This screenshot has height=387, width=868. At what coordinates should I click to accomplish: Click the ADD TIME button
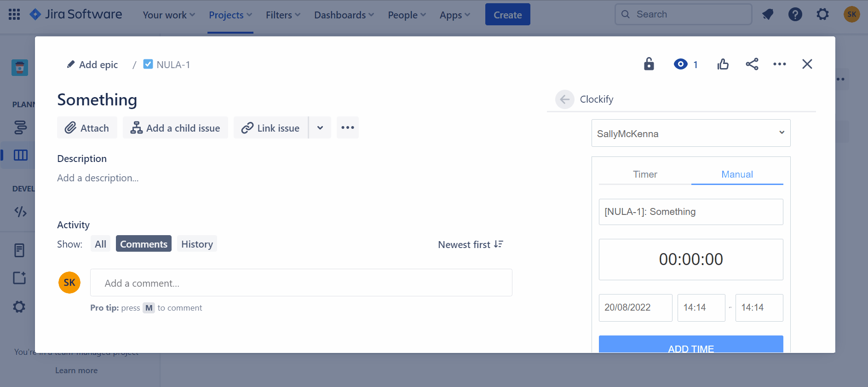691,345
